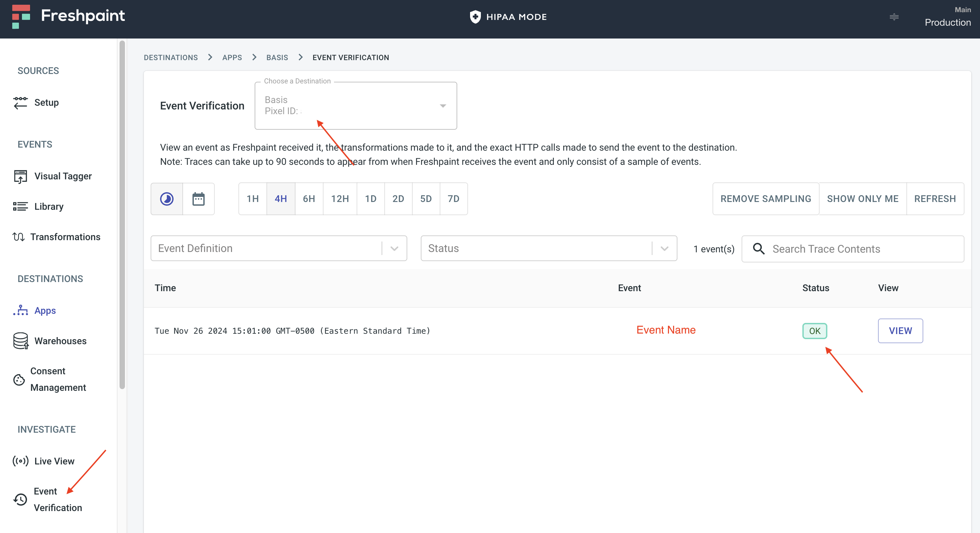This screenshot has height=533, width=980.
Task: Click the Consent Management cookie icon
Action: (19, 380)
